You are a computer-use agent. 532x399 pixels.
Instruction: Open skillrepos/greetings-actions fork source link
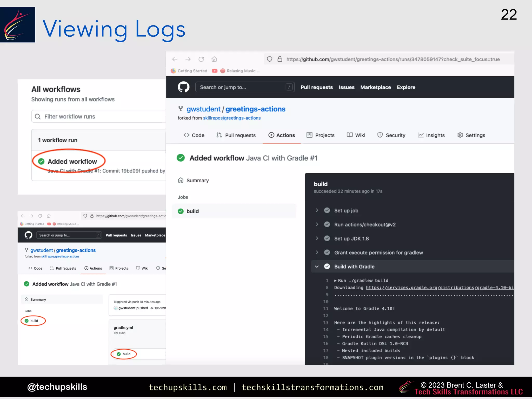pyautogui.click(x=232, y=118)
